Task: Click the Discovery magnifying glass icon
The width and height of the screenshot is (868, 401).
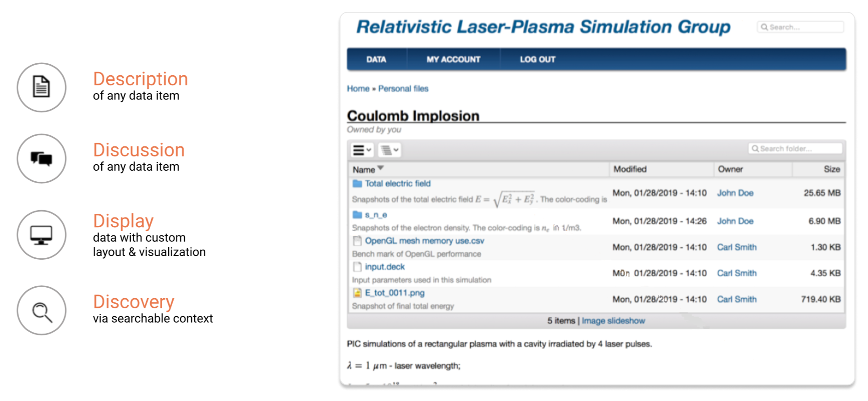Action: 41,311
